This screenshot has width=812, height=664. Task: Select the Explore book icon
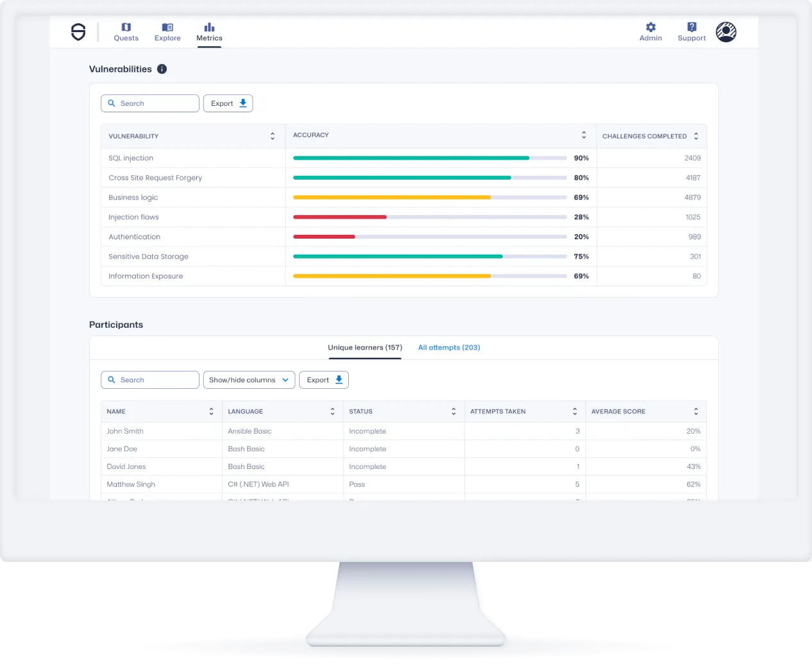(x=167, y=28)
